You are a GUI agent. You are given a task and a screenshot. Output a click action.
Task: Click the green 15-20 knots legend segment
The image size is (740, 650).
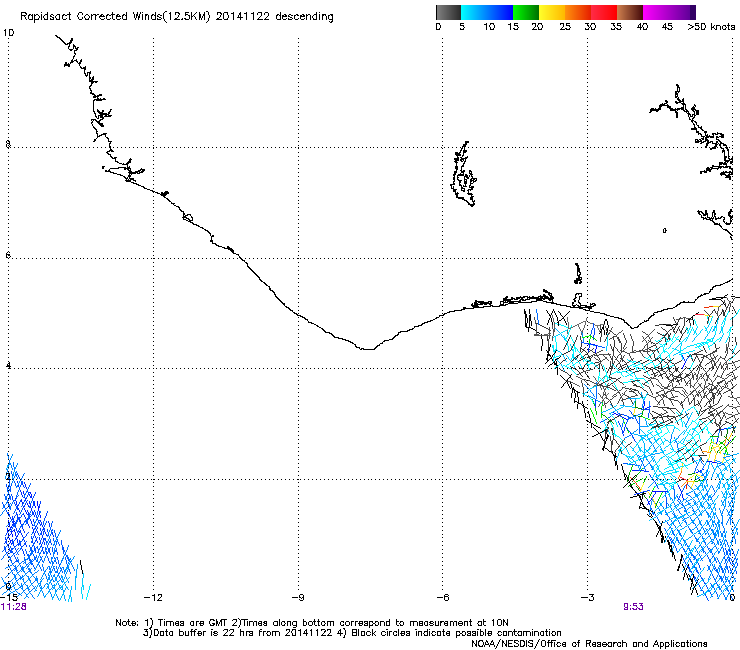coord(526,12)
